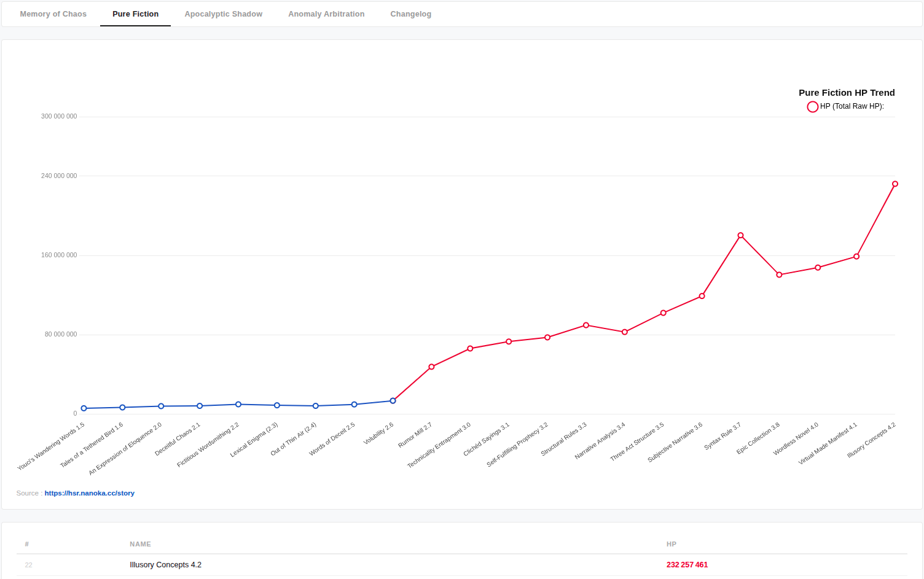Image resolution: width=924 pixels, height=579 pixels.
Task: Click the 'Syntax Rule 3.7' axis label
Action: 723,436
